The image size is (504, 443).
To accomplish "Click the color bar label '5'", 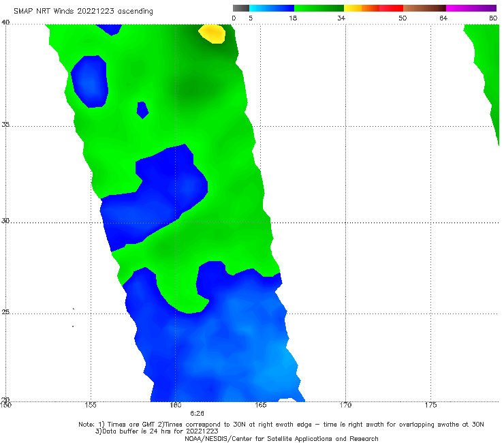I will pyautogui.click(x=251, y=18).
